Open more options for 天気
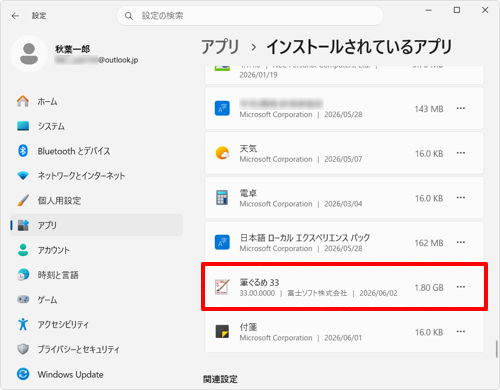This screenshot has width=500, height=390. pos(461,153)
